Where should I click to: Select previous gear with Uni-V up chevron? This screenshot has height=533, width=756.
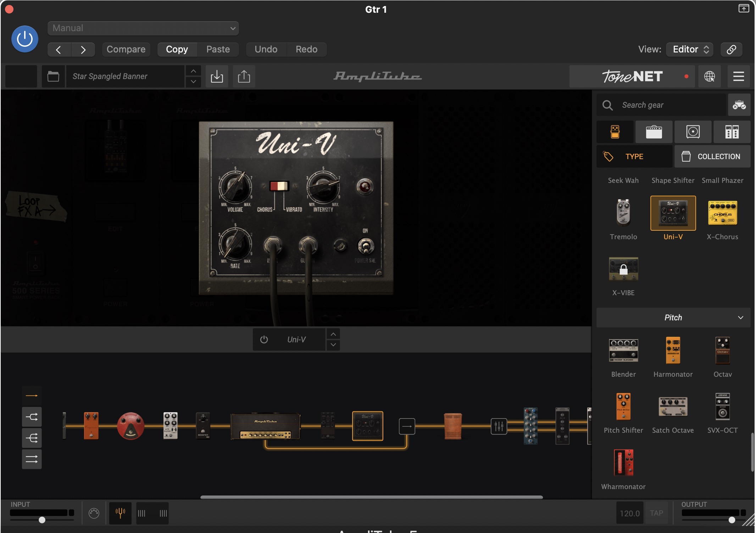click(x=333, y=334)
